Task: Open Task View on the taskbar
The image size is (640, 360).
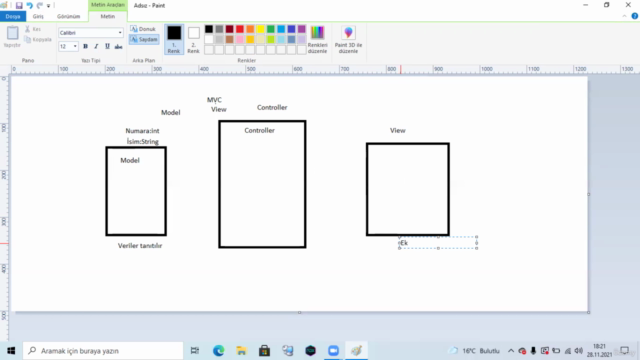Action: click(195, 351)
